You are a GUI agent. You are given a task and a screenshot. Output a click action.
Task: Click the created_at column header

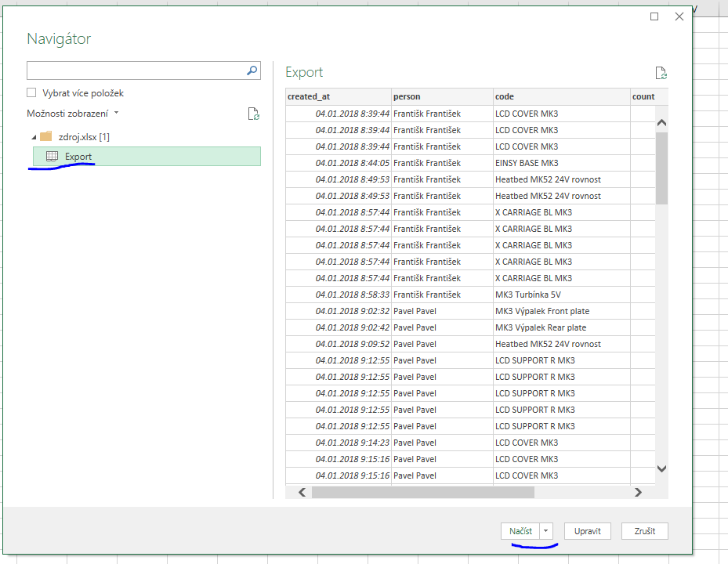339,96
